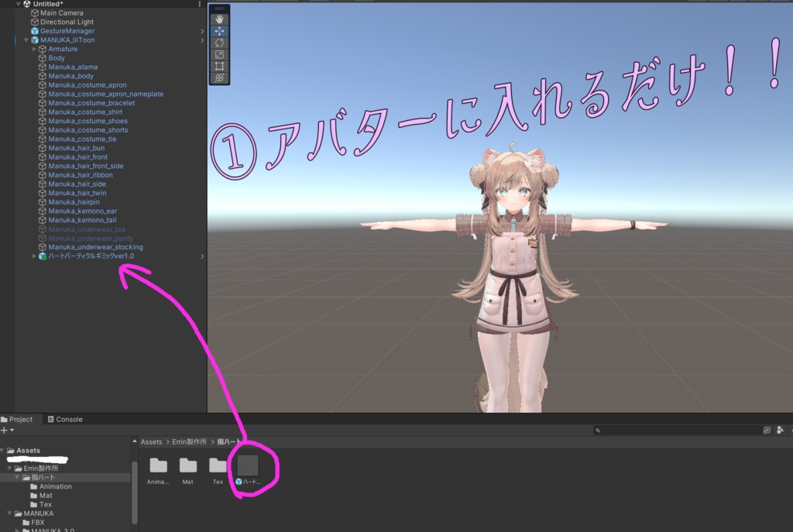Open GestureManager prefab via its chevron
The height and width of the screenshot is (532, 793).
[202, 31]
